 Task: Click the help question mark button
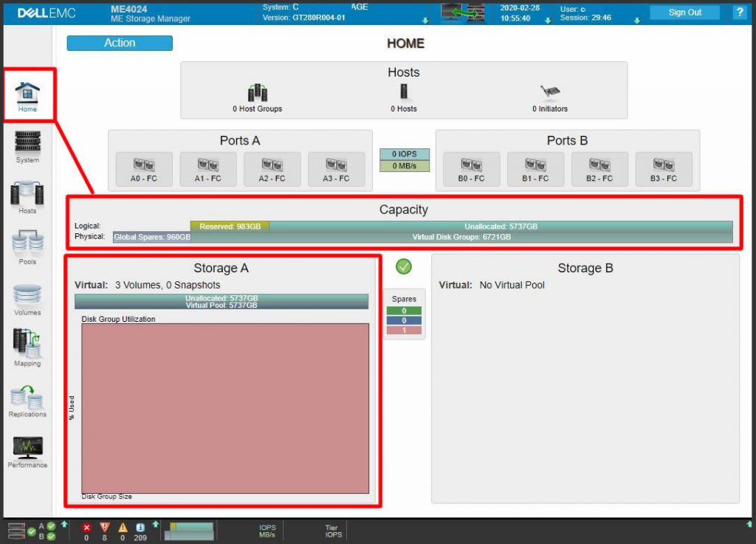pos(740,12)
